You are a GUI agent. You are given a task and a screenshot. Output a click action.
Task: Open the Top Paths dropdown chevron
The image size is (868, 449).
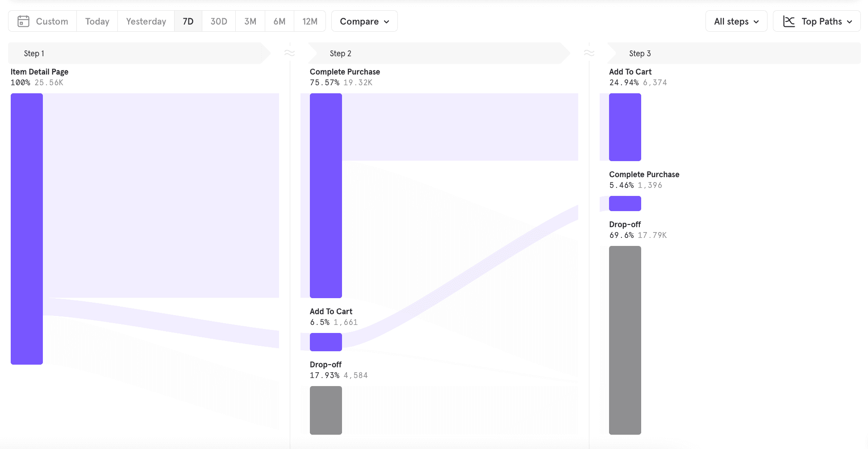point(850,21)
